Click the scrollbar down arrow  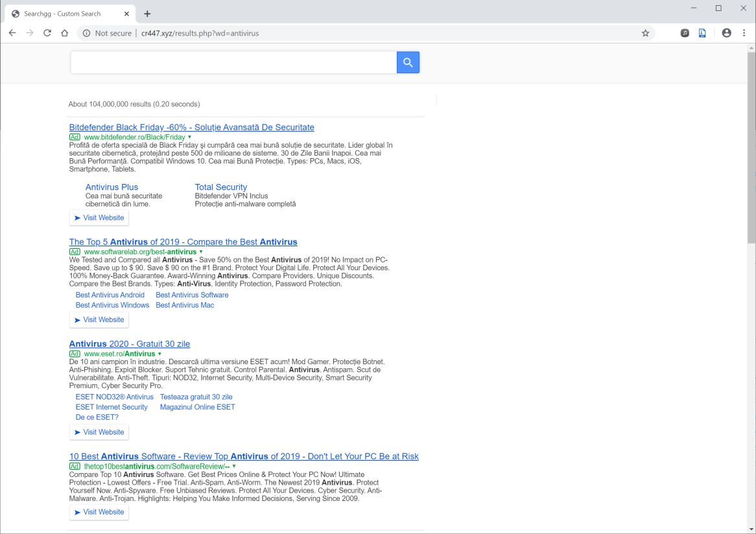tap(751, 529)
